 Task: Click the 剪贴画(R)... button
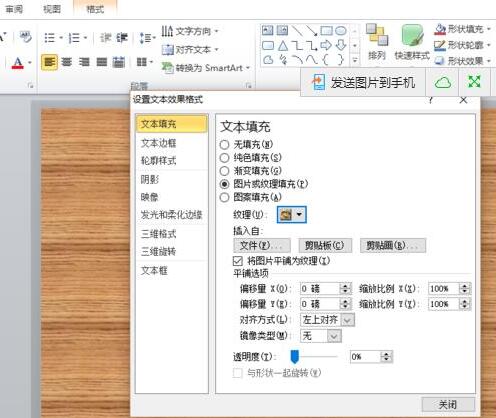pos(393,246)
